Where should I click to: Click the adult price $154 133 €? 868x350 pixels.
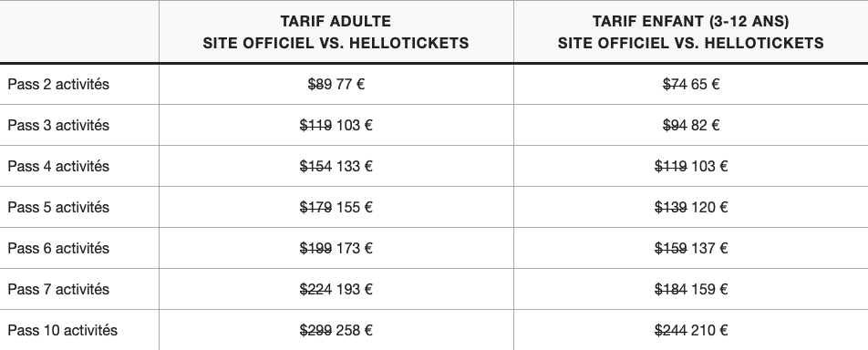(336, 166)
